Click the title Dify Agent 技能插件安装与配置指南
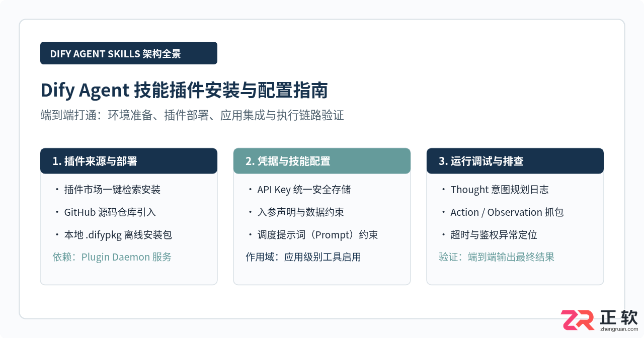Image resolution: width=644 pixels, height=338 pixels. tap(184, 91)
